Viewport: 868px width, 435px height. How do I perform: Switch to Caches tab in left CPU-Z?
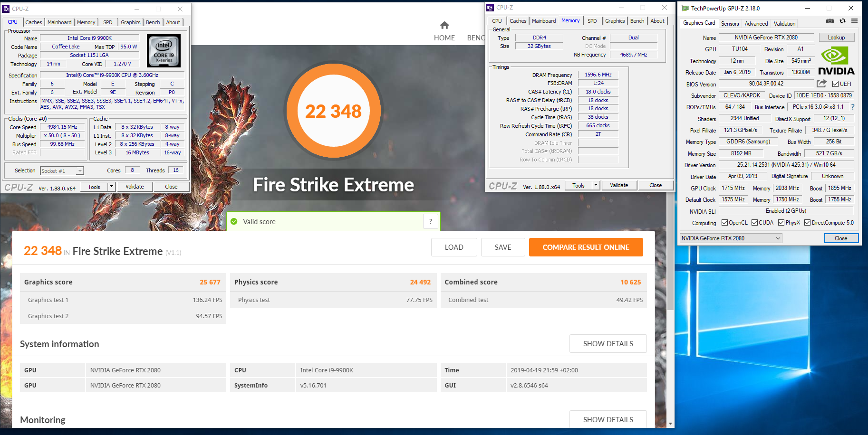pyautogui.click(x=34, y=22)
